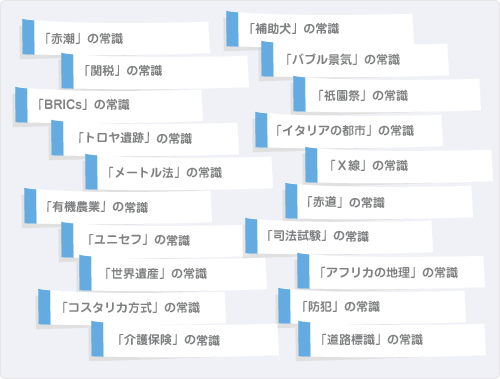Open the 「赤道」の常識 entry

(x=379, y=201)
